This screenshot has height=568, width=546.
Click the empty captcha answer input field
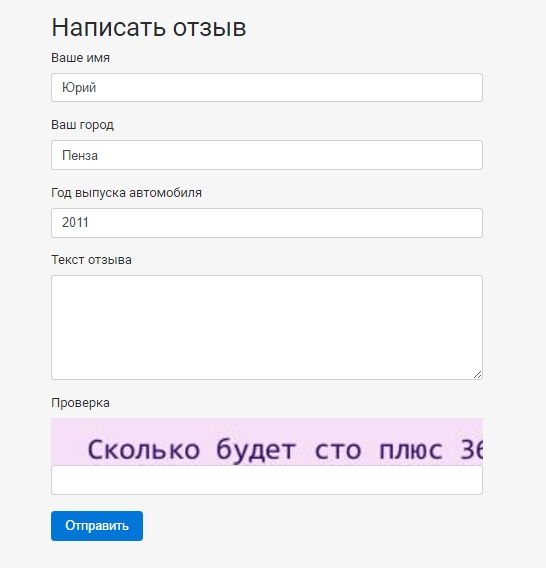tap(267, 480)
